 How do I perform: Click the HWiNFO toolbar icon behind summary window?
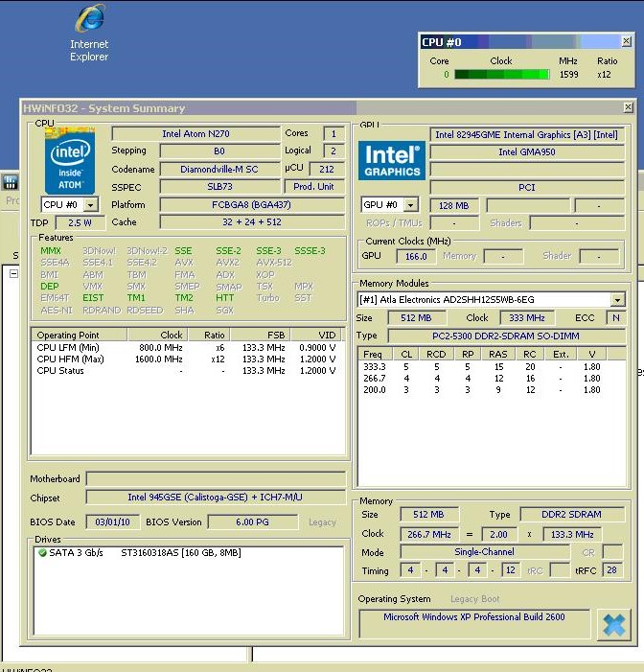[10, 182]
